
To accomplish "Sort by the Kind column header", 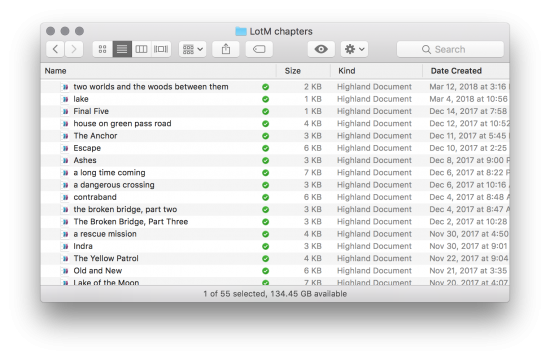I will (x=377, y=71).
